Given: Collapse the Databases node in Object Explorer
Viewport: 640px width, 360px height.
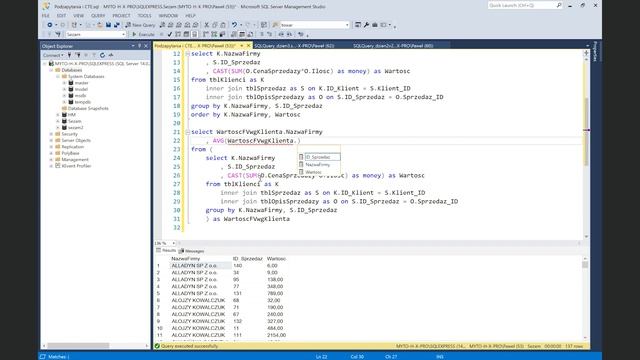Looking at the screenshot, I should pyautogui.click(x=52, y=70).
